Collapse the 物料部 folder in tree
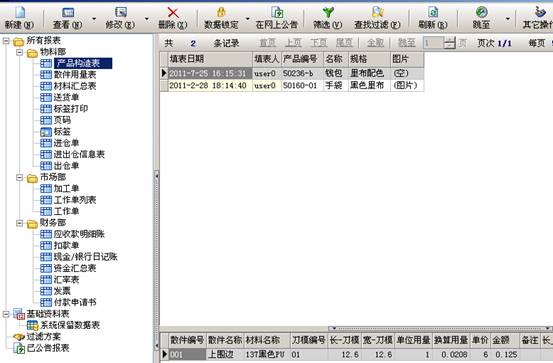The image size is (553, 363). (20, 53)
